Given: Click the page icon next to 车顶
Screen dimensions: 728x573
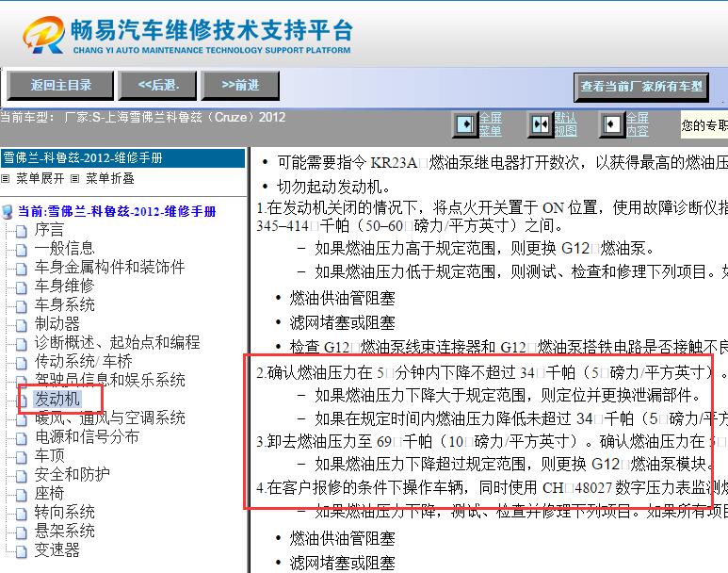Looking at the screenshot, I should (x=22, y=457).
